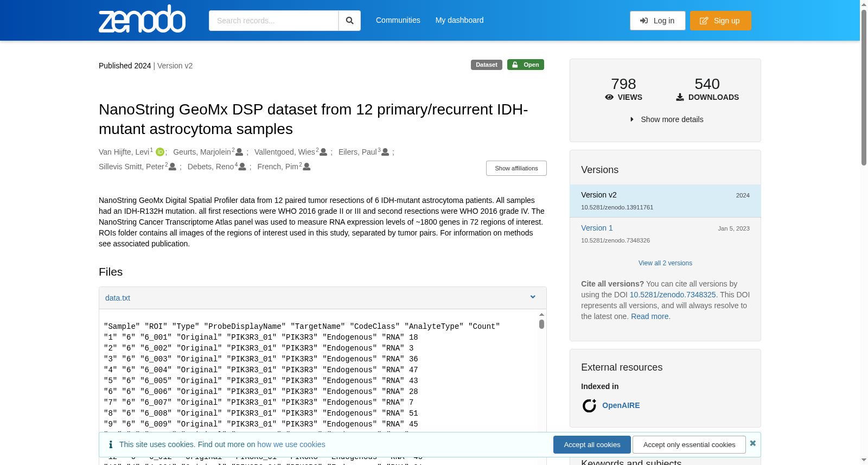Click the search magnifier icon button

(349, 21)
